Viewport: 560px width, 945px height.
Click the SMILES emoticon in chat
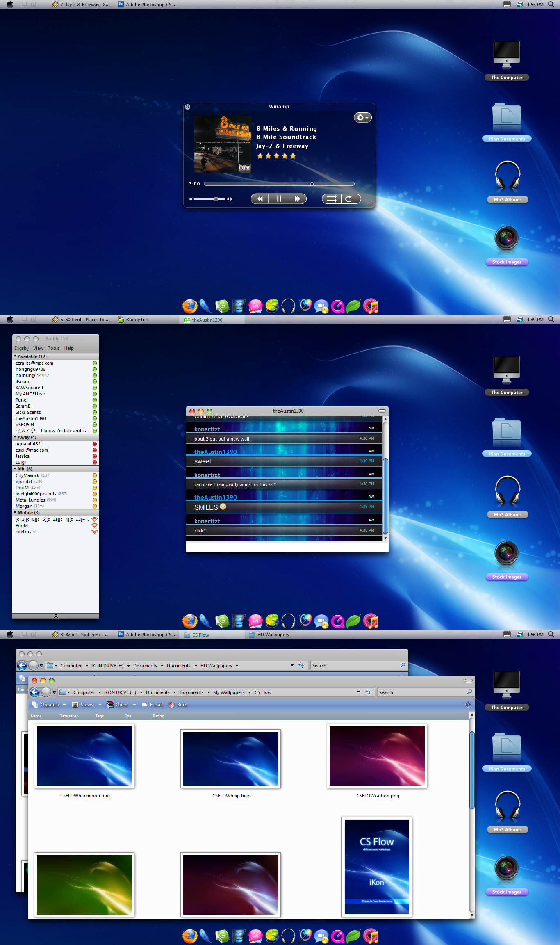point(223,507)
